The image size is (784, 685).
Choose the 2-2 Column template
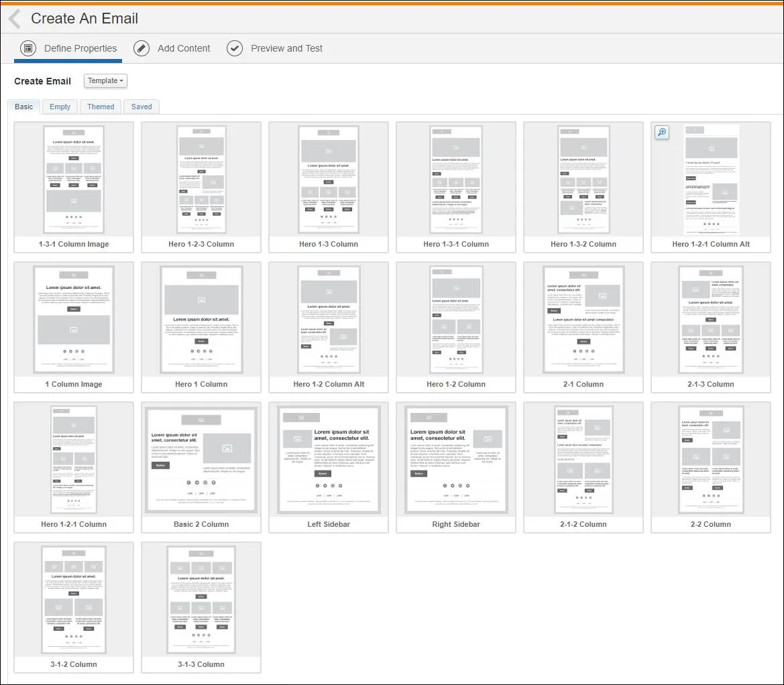tap(711, 467)
